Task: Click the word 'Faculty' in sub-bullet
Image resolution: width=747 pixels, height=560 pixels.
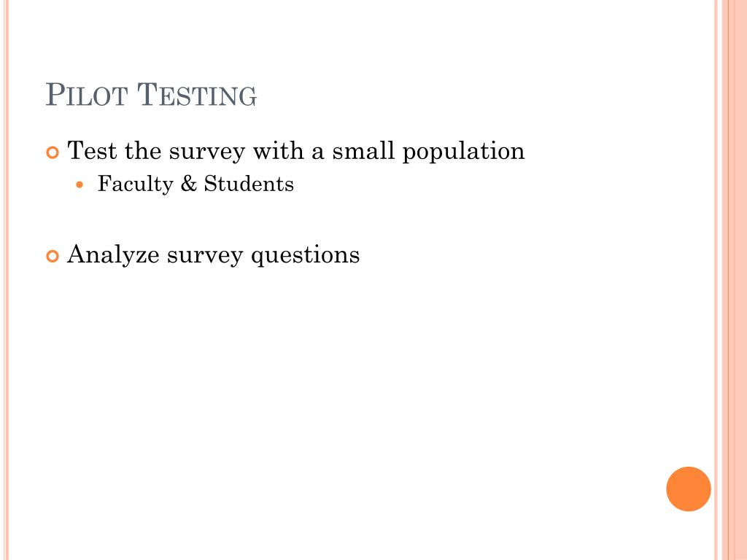Action: click(x=135, y=184)
